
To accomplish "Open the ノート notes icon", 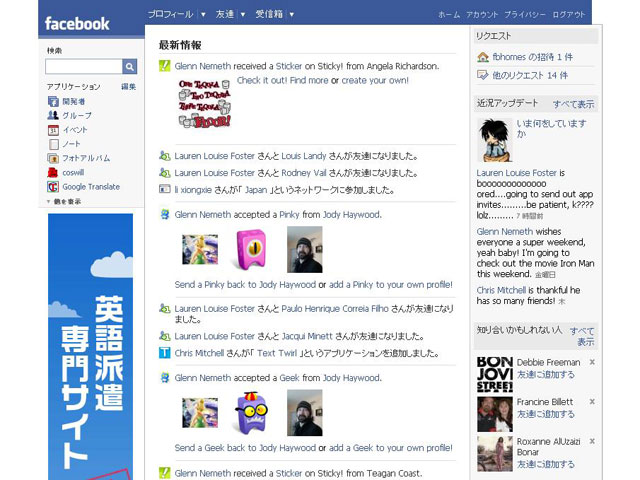I will click(x=53, y=144).
